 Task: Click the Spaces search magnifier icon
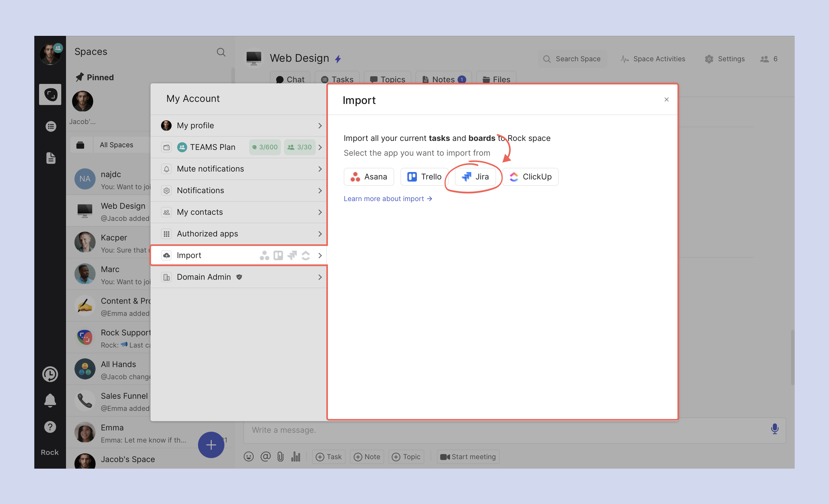[x=221, y=52]
